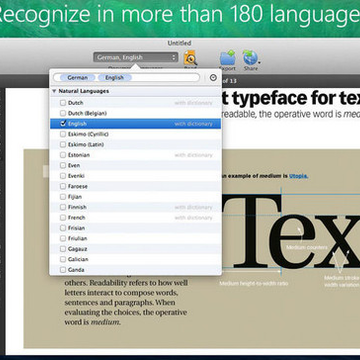360x360 pixels.
Task: Enable the Faroese checkbox
Action: 63,186
